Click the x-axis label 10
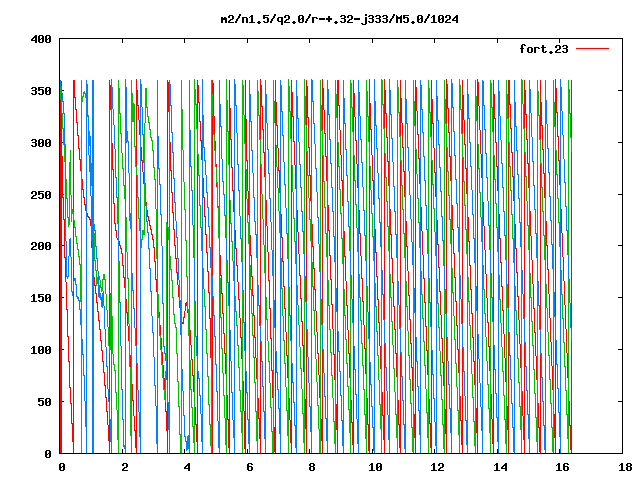 click(375, 467)
